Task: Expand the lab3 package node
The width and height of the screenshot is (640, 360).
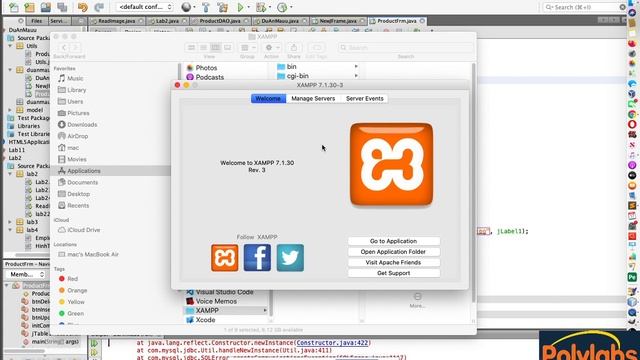Action: pyautogui.click(x=10, y=222)
